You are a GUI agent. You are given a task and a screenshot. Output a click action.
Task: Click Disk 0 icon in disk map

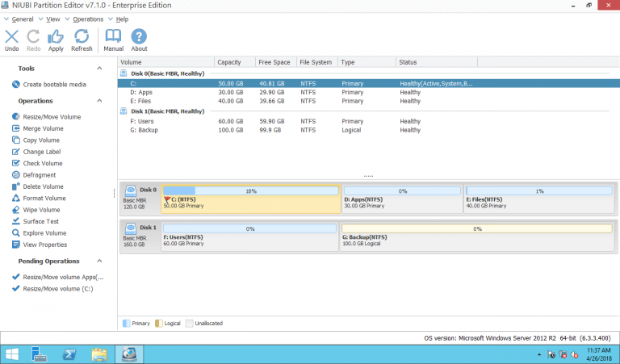click(131, 191)
